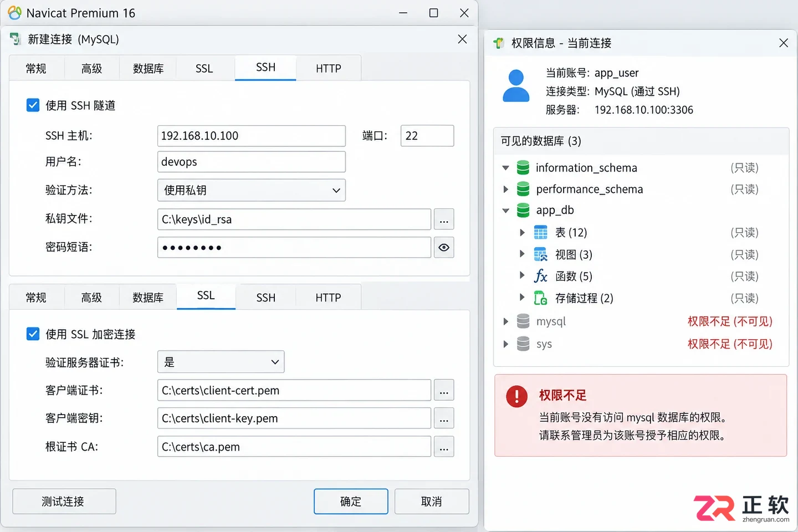Click the red warning icon beside 权限不足
Screen dimensions: 798x532
tap(516, 396)
